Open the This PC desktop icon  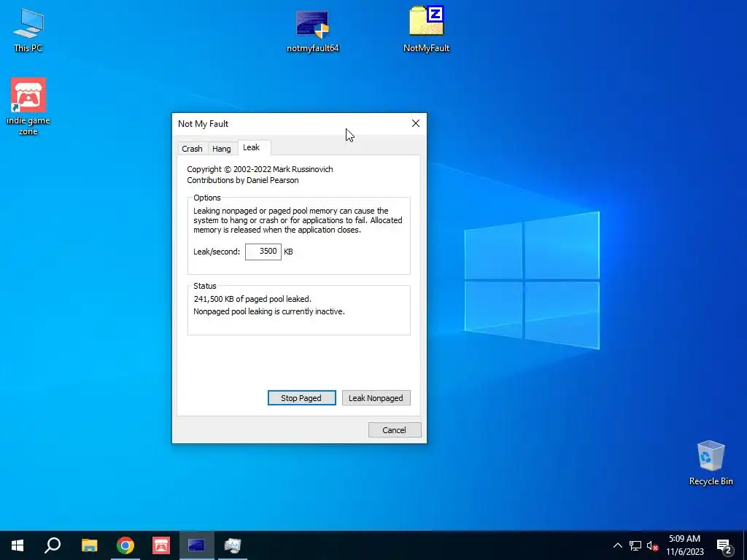28,29
